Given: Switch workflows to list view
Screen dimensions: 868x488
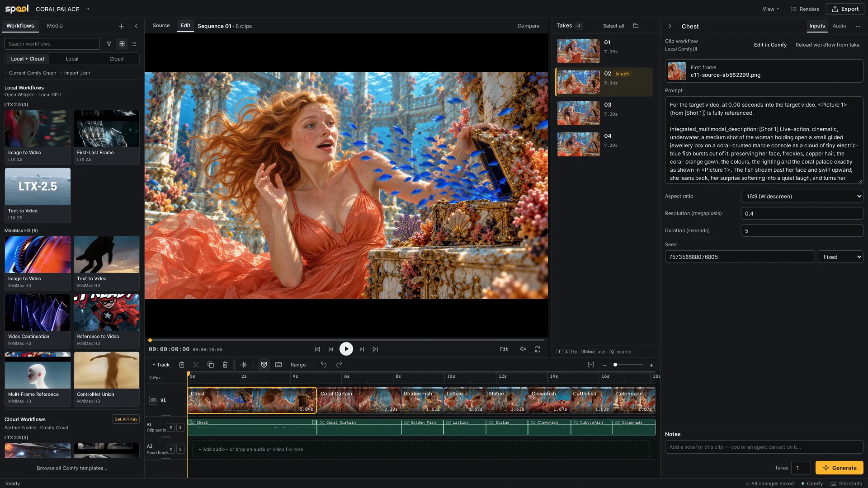Looking at the screenshot, I should pyautogui.click(x=134, y=44).
